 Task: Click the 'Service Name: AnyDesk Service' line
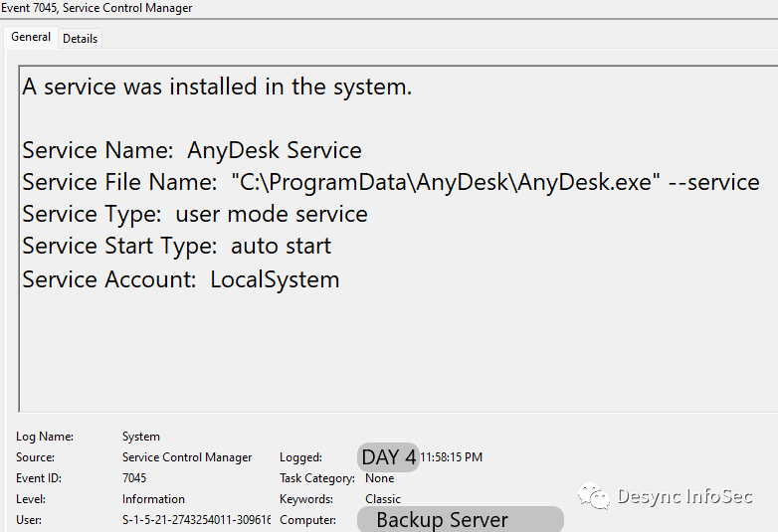192,150
